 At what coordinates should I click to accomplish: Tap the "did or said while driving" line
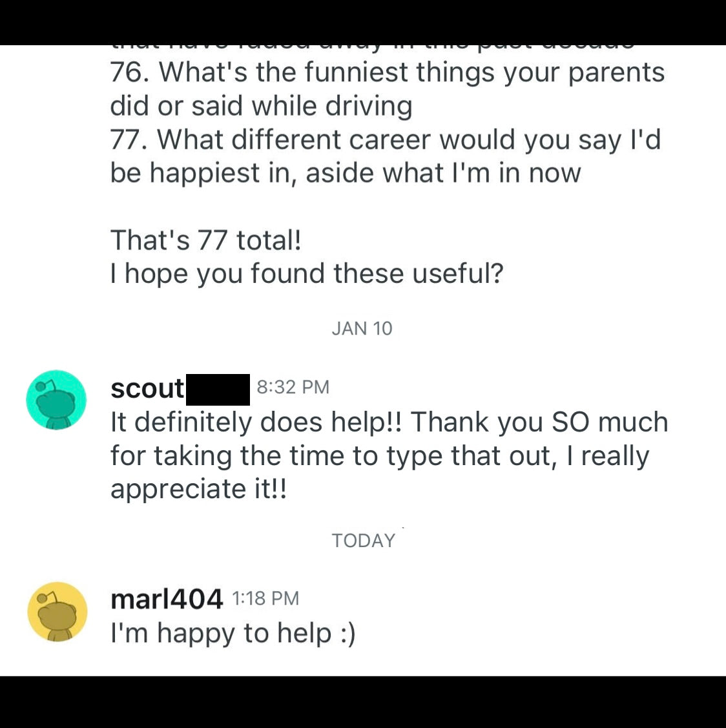pyautogui.click(x=261, y=106)
